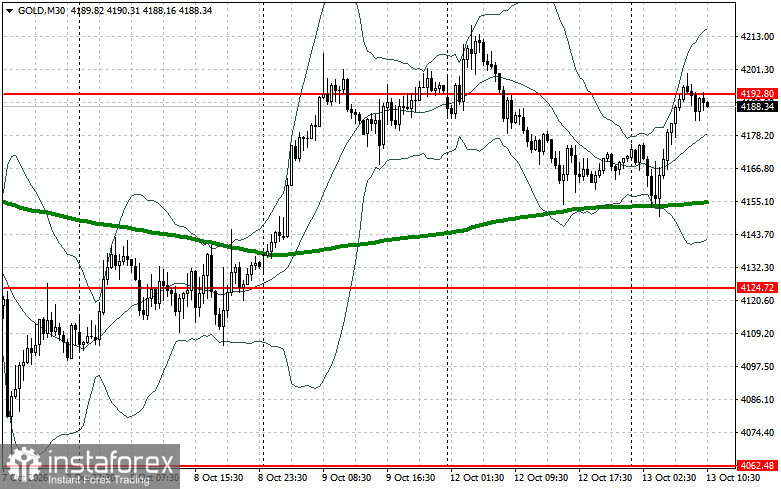Click the 4213.00 label on price scale
The width and height of the screenshot is (781, 489).
click(758, 36)
